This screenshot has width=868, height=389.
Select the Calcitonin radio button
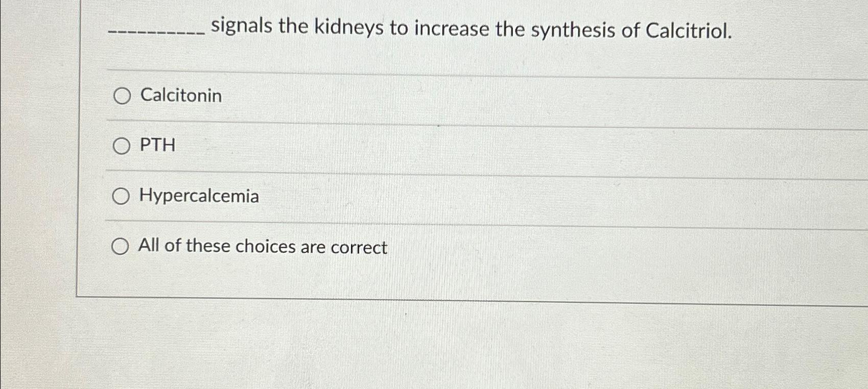click(x=121, y=96)
